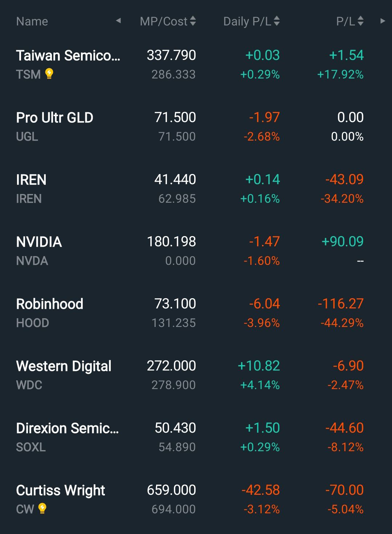Open the NVIDIA position details

coord(39,242)
